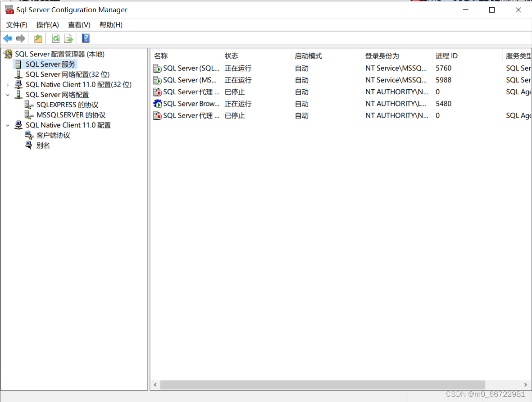Click the Up one level folder icon
The height and width of the screenshot is (402, 532).
[38, 38]
